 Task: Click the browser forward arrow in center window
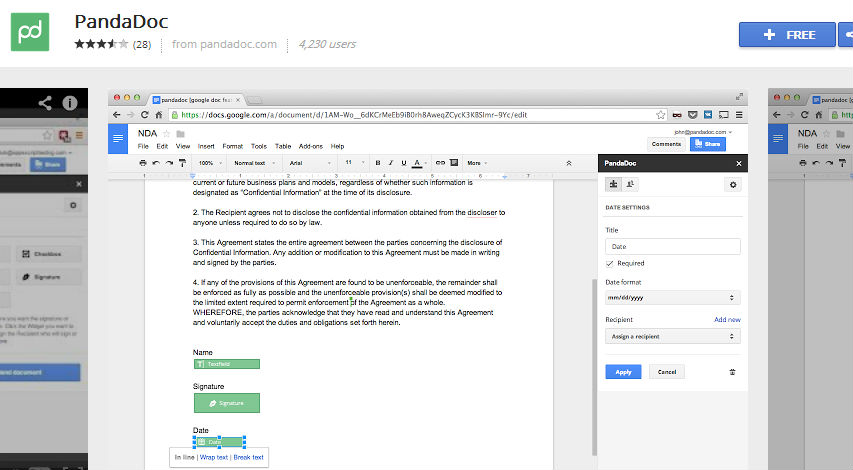131,115
